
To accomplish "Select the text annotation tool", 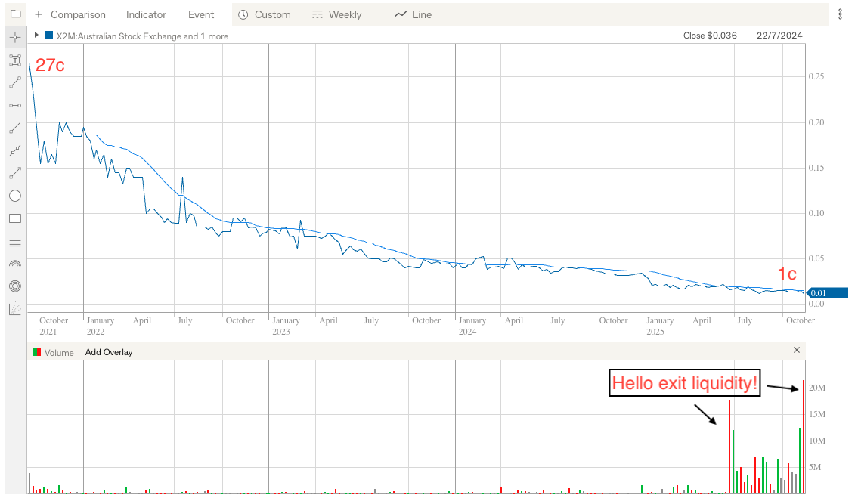I will tap(15, 60).
